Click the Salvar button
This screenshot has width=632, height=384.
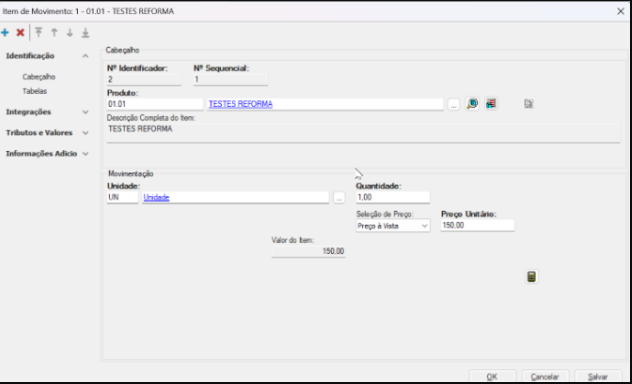click(598, 377)
